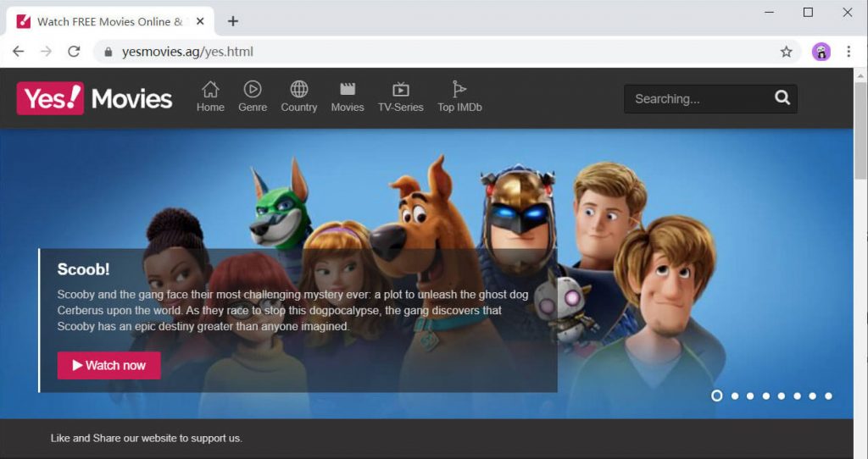The image size is (868, 459).
Task: Bookmark this page with star icon
Action: (x=786, y=52)
